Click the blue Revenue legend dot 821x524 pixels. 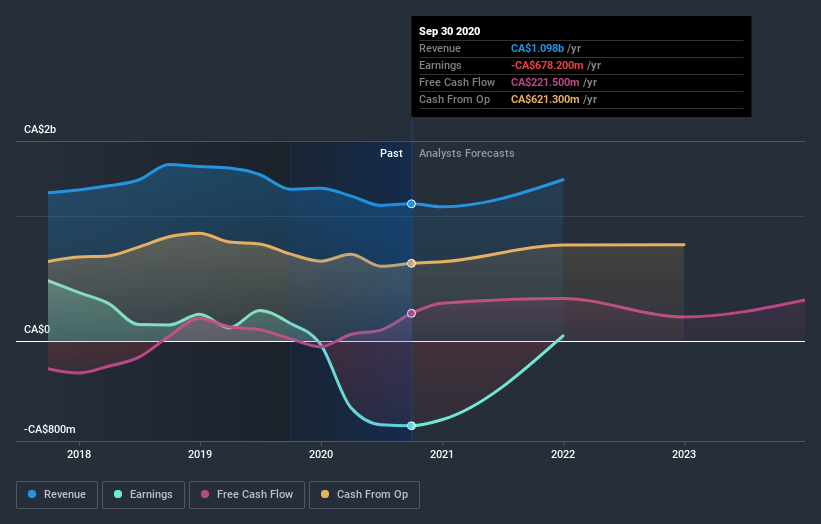pos(32,494)
